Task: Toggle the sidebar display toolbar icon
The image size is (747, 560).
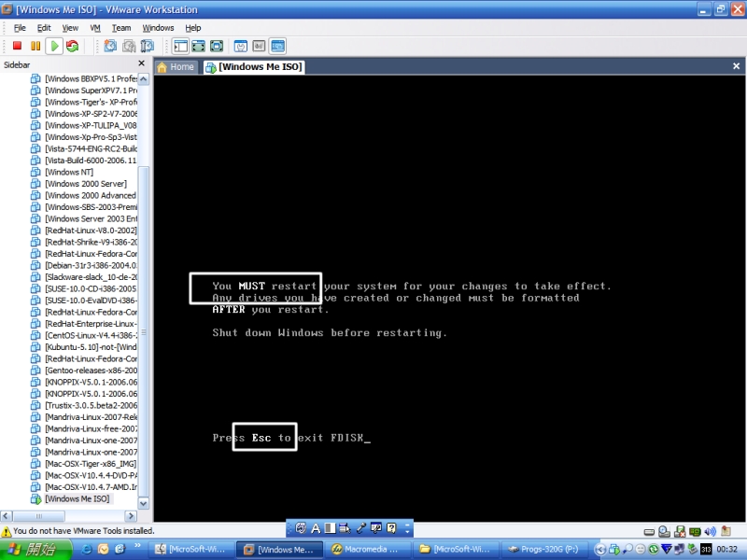Action: [x=180, y=46]
